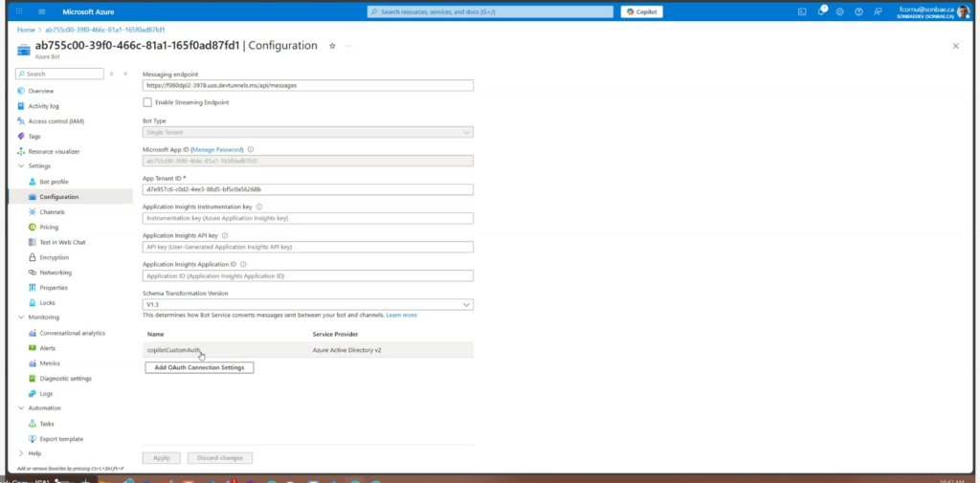Open Logs under Monitoring
Viewport: 980px width, 483px height.
click(46, 394)
